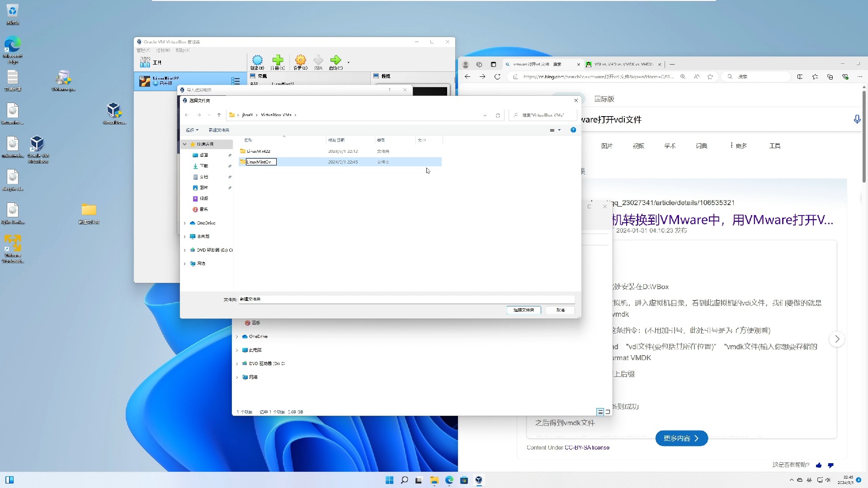Open the dropdown arrow next to 启动
The height and width of the screenshot is (488, 868).
coord(348,62)
